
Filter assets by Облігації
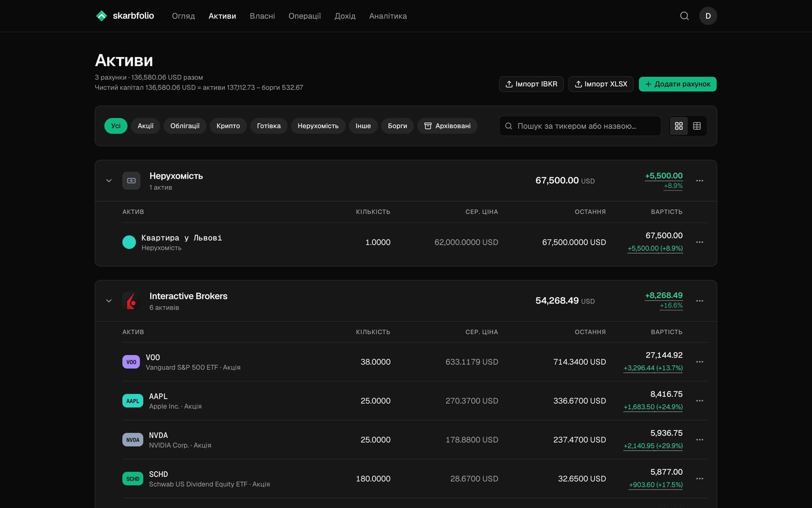pos(185,126)
